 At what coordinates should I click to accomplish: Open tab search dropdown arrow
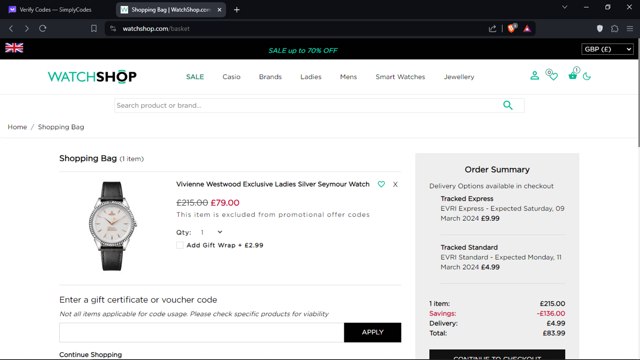tap(564, 7)
